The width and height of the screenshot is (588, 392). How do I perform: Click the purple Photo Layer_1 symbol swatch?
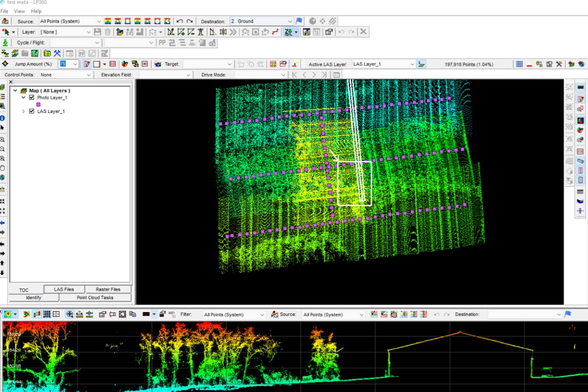pyautogui.click(x=39, y=104)
